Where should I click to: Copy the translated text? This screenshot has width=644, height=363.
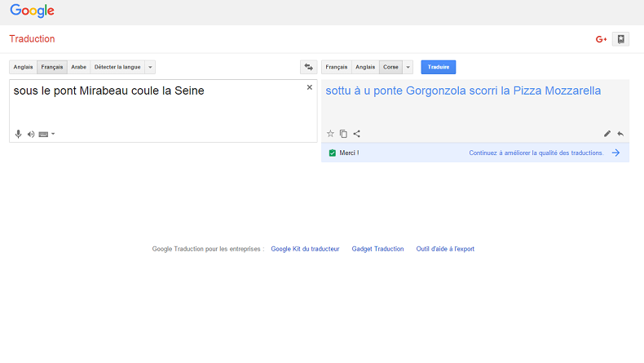point(343,134)
